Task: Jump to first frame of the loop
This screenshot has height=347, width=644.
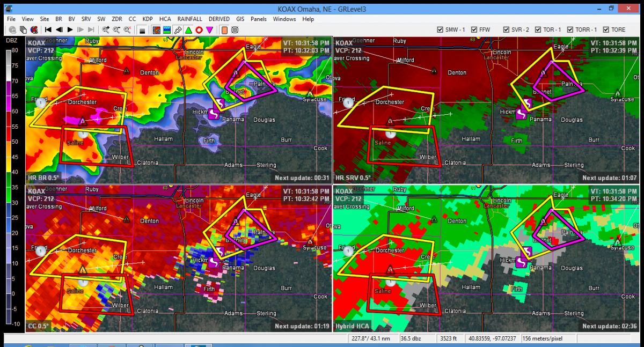Action: 48,30
